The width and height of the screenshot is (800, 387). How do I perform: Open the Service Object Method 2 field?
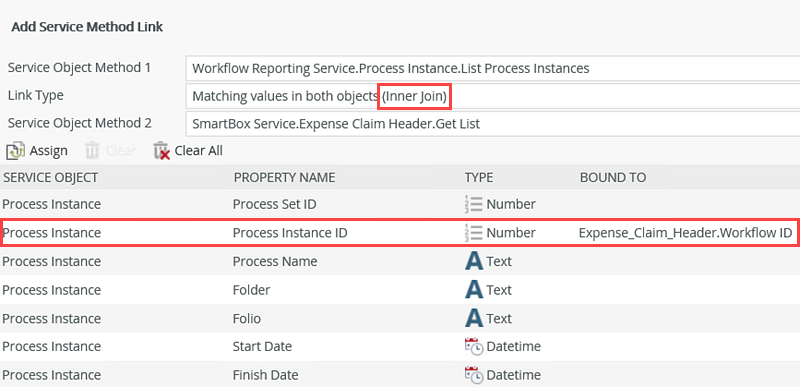[492, 123]
